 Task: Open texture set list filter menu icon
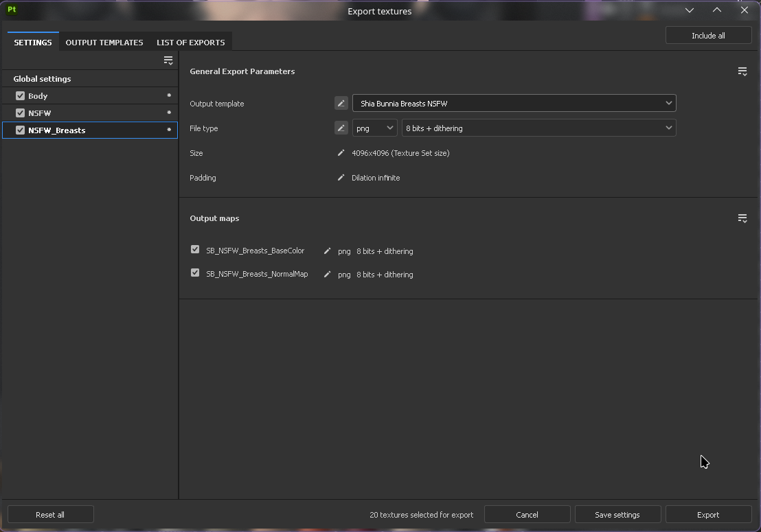click(x=168, y=61)
